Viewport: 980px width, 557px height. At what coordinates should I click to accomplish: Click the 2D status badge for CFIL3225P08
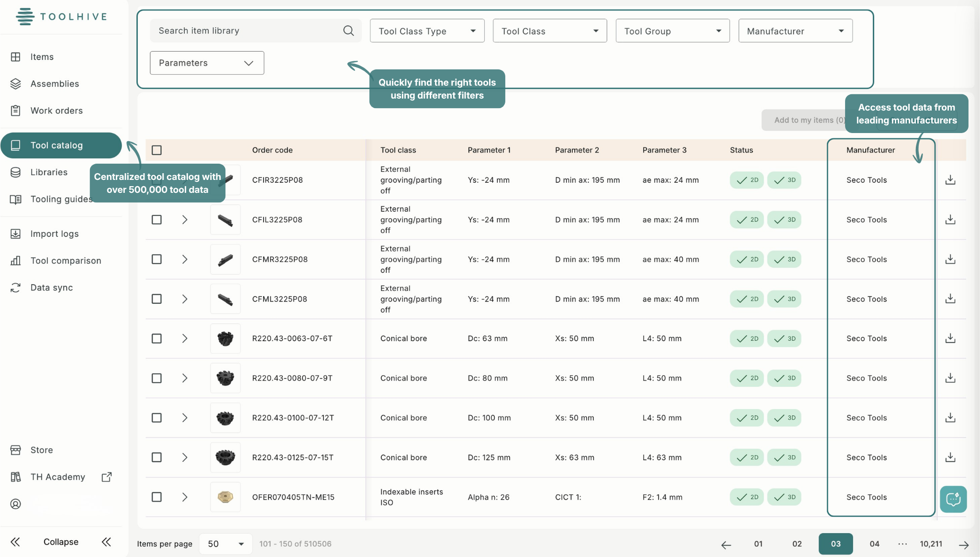(x=746, y=220)
